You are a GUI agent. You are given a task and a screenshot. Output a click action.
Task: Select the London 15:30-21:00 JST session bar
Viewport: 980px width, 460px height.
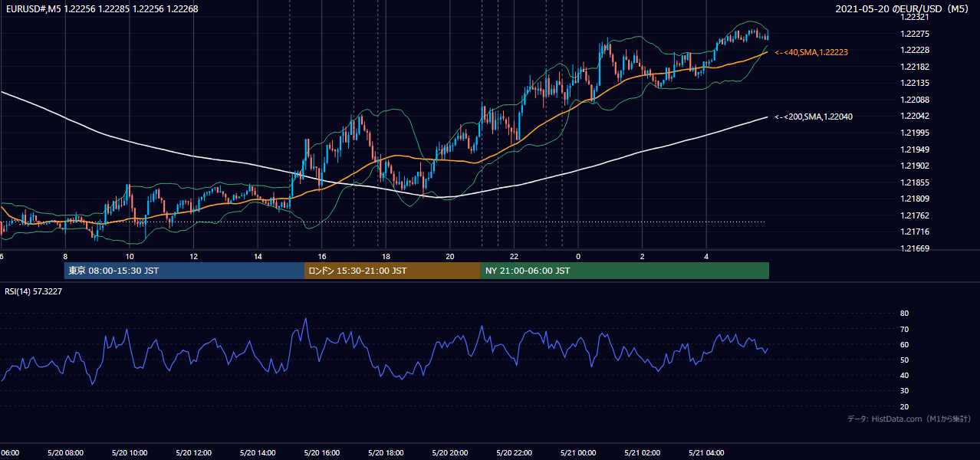[x=393, y=271]
